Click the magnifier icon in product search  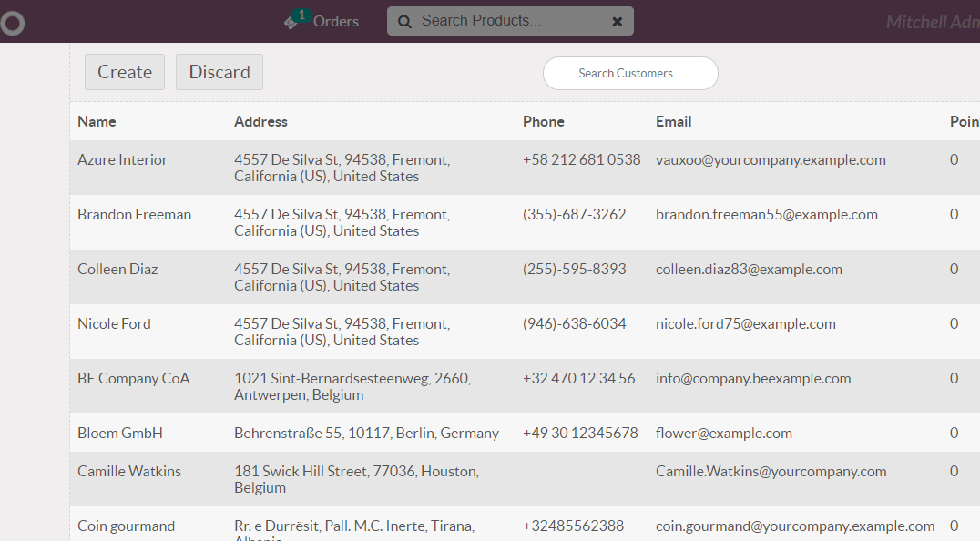point(405,22)
